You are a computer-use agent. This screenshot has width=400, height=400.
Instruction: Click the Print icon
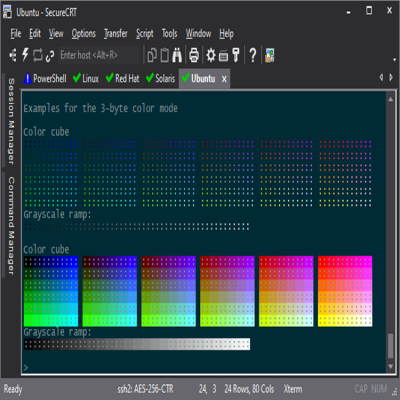(x=194, y=55)
